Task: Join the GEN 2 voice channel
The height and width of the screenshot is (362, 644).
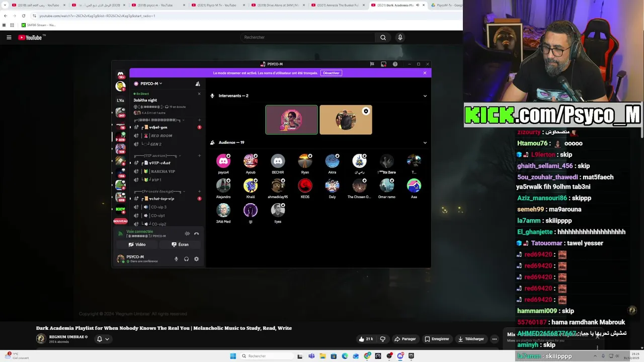Action: (x=167, y=144)
